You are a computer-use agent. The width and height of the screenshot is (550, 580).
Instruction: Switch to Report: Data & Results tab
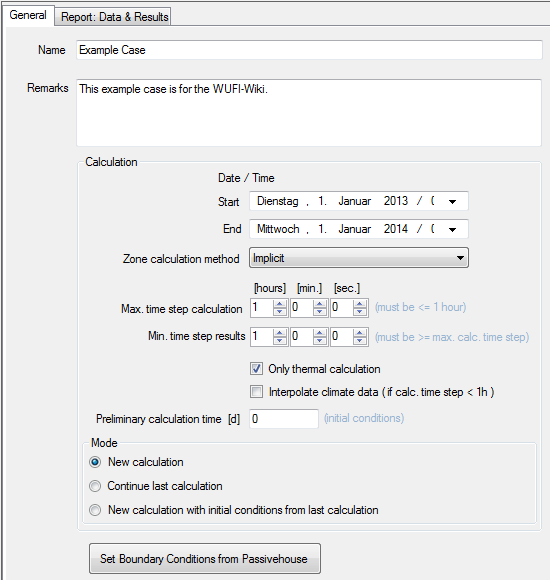pos(114,17)
